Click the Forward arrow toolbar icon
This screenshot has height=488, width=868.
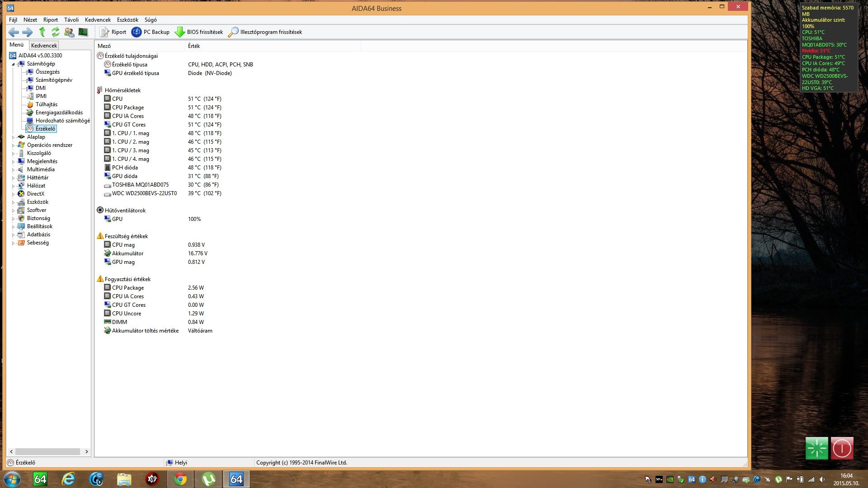click(28, 32)
